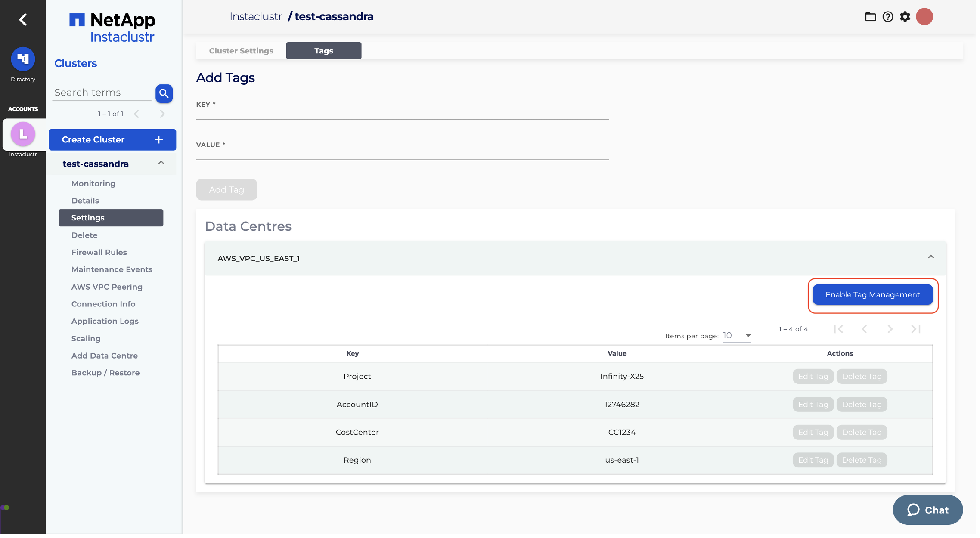980x538 pixels.
Task: Click Enable Tag Management button
Action: pos(872,295)
